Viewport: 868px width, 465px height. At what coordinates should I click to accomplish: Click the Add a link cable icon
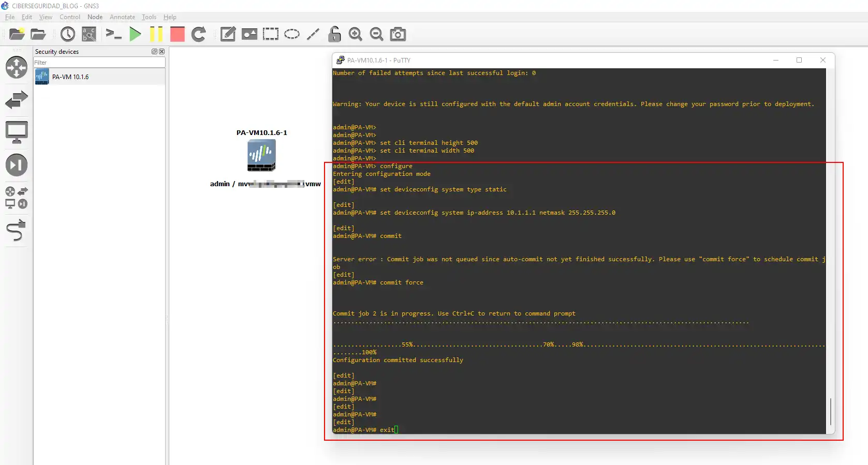point(17,231)
